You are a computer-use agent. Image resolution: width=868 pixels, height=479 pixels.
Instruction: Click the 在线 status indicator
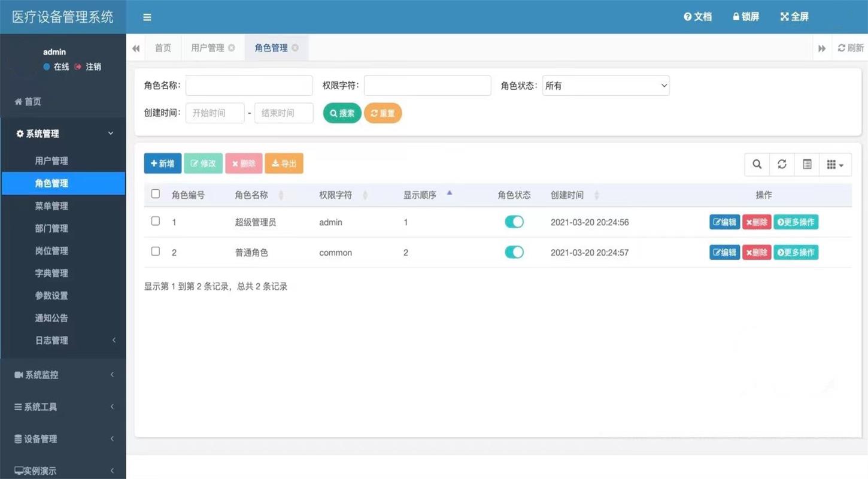click(56, 67)
